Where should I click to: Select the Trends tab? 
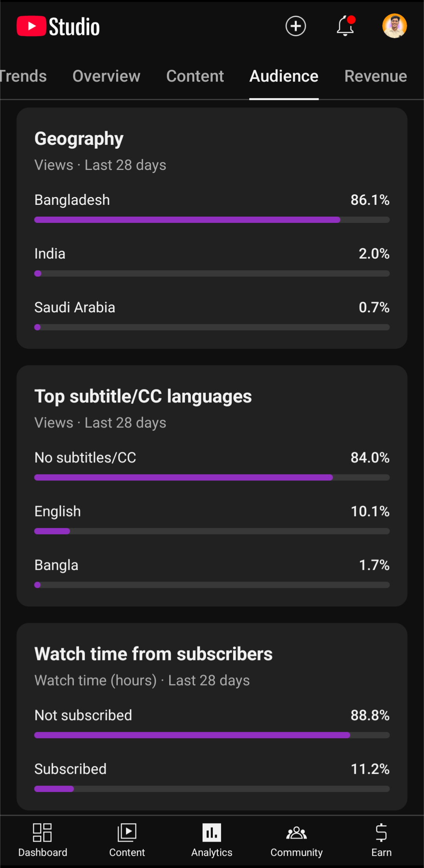[23, 76]
